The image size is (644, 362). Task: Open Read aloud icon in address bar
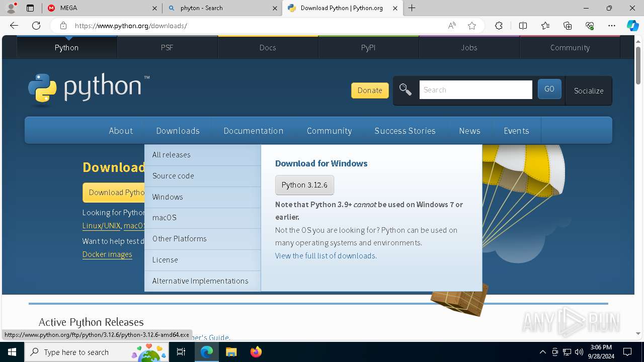coord(452,26)
